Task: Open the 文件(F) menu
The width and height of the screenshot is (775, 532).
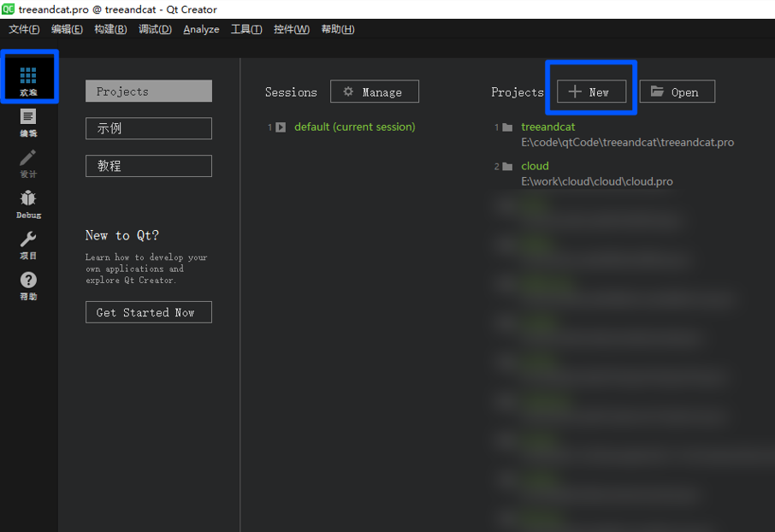Action: [24, 29]
